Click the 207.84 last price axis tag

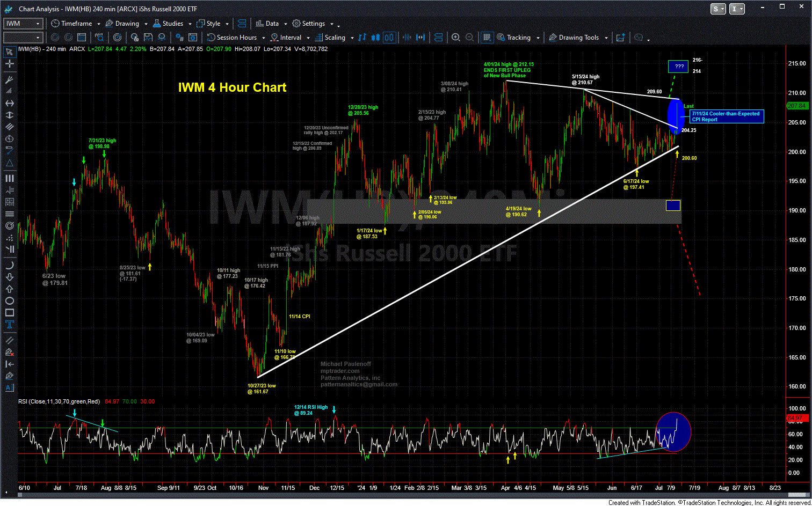click(799, 106)
